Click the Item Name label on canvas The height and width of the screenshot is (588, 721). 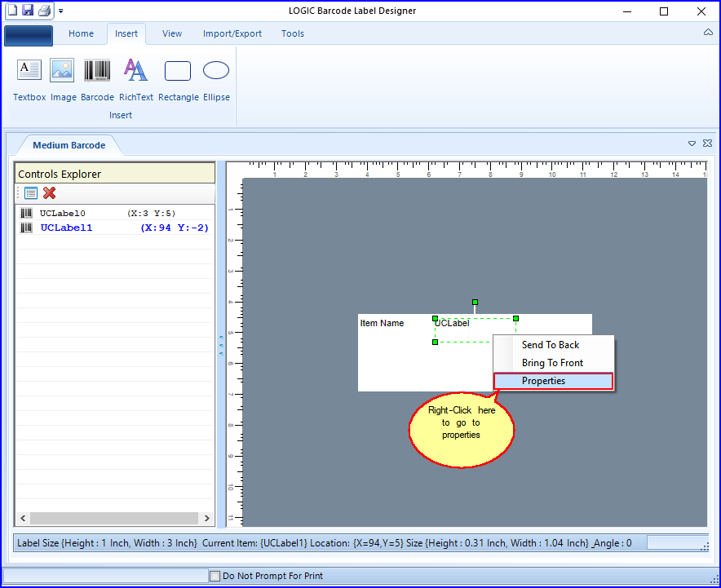(382, 323)
